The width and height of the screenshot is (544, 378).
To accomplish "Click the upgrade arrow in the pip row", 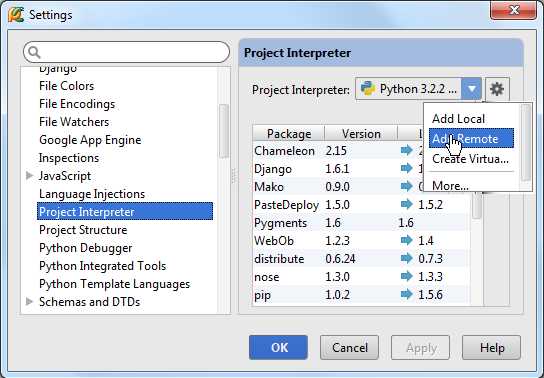I will click(407, 294).
